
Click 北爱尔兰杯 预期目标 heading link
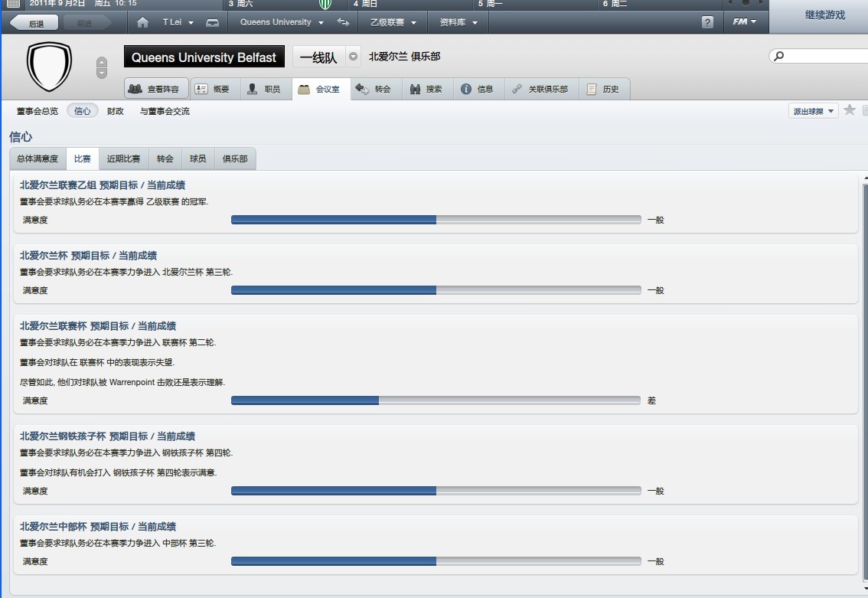pos(89,255)
